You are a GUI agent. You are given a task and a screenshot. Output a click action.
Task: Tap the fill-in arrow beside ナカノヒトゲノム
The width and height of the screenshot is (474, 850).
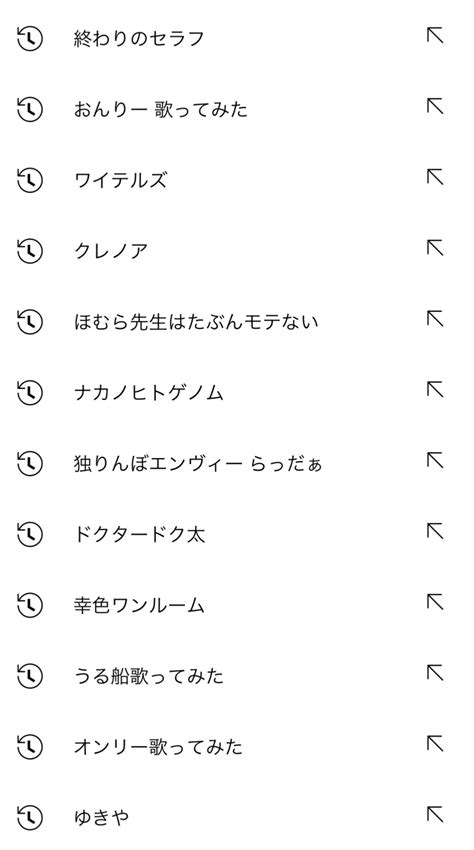pyautogui.click(x=435, y=390)
